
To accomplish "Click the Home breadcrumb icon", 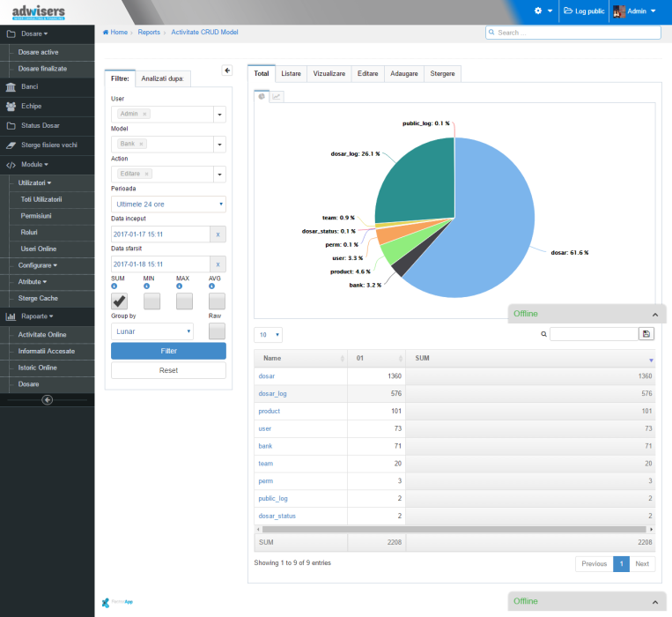I will pyautogui.click(x=106, y=32).
